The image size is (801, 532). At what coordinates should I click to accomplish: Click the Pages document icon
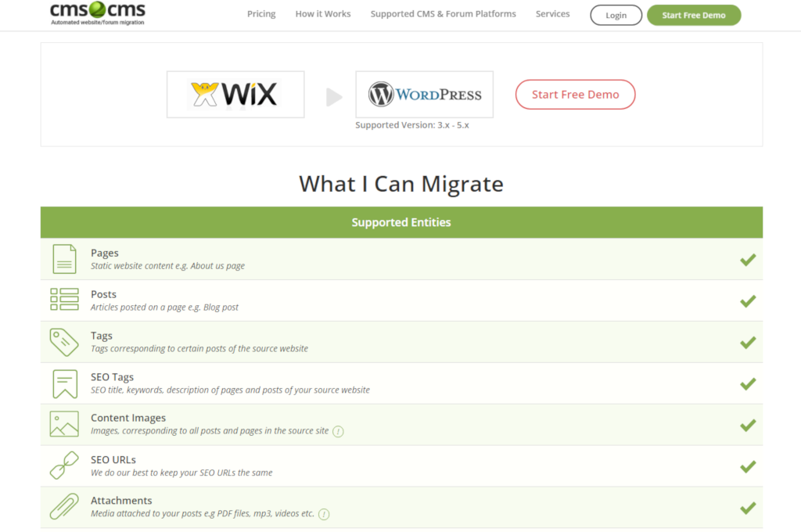[x=64, y=259]
